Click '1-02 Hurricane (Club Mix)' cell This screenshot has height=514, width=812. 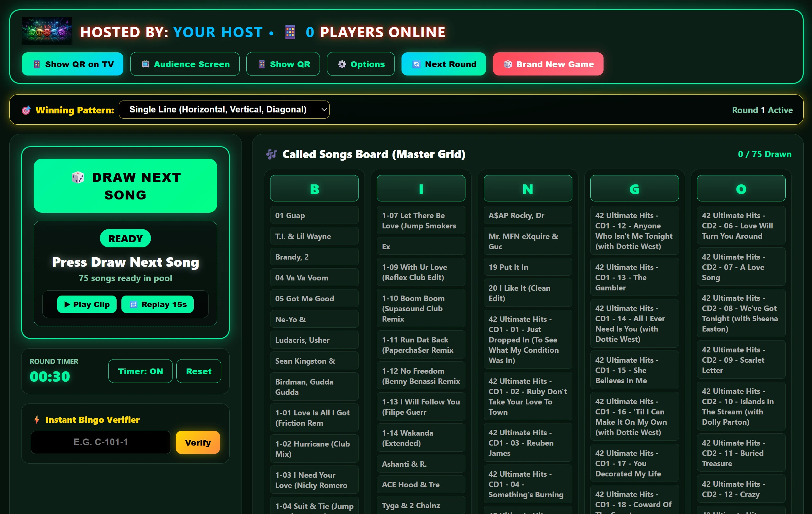pos(314,449)
